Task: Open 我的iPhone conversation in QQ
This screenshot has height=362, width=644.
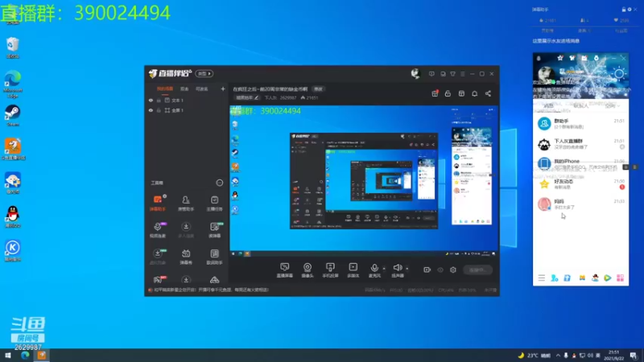Action: click(580, 164)
